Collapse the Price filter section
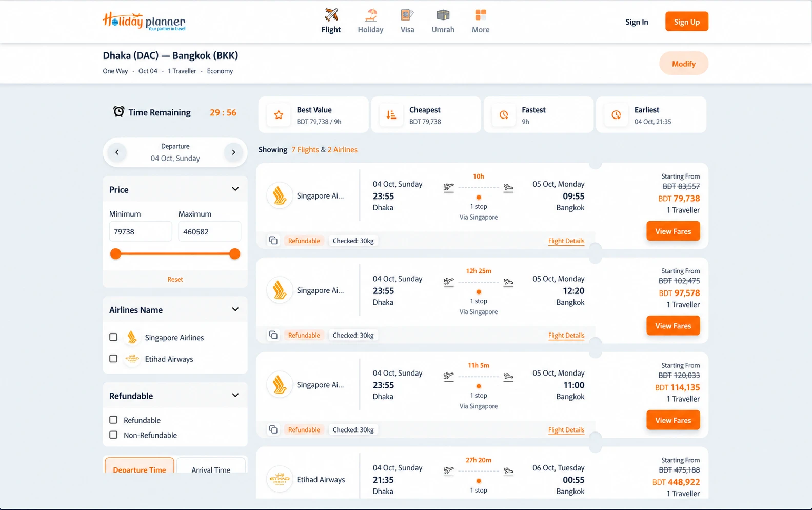 coord(235,189)
